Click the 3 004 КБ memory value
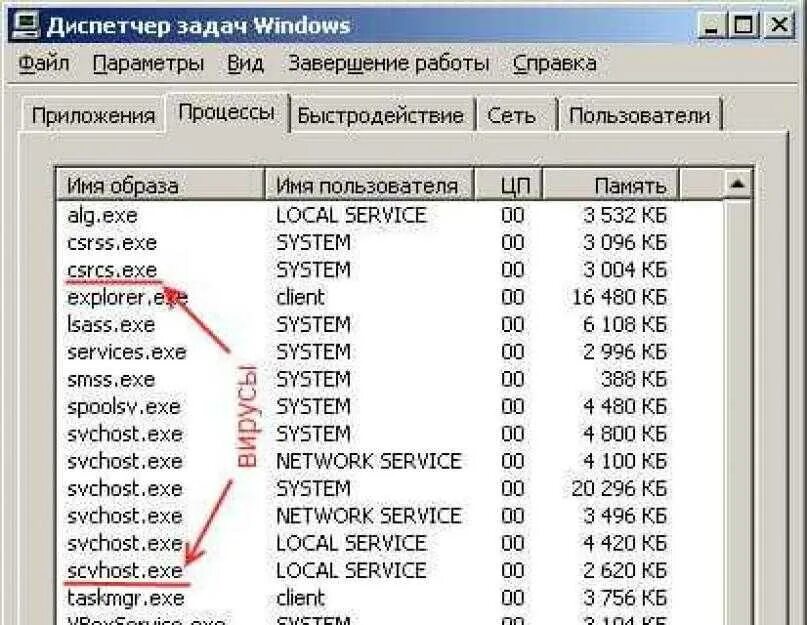807x625 pixels. 625,270
